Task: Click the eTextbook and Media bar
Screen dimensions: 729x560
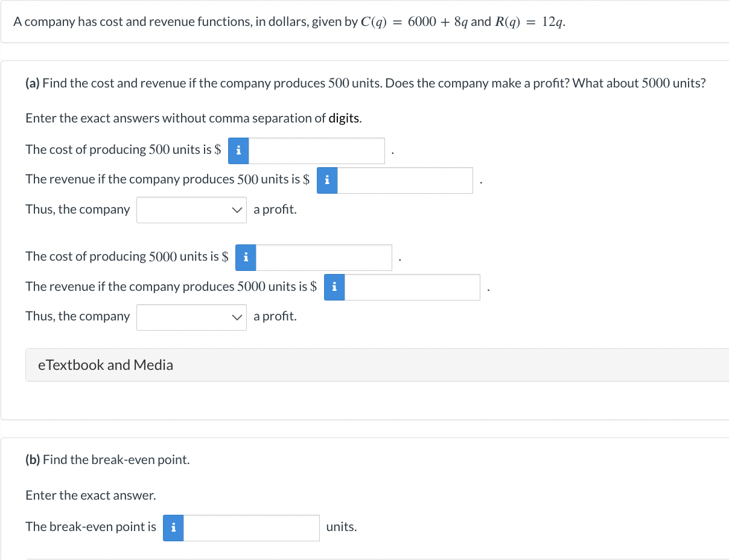Action: [105, 364]
